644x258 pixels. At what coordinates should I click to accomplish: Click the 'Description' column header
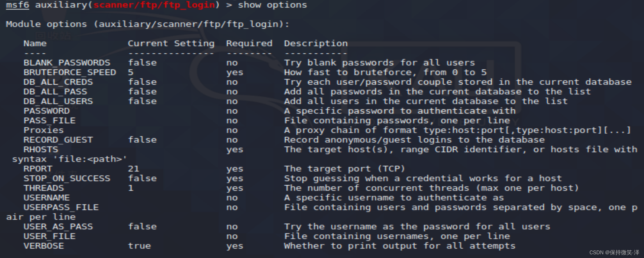pyautogui.click(x=316, y=44)
